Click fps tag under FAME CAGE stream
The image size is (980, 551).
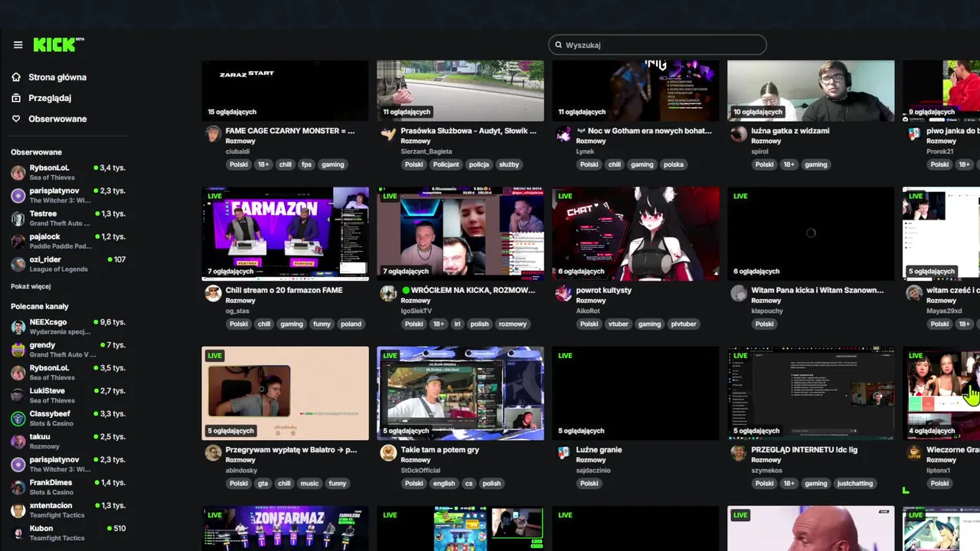coord(306,165)
